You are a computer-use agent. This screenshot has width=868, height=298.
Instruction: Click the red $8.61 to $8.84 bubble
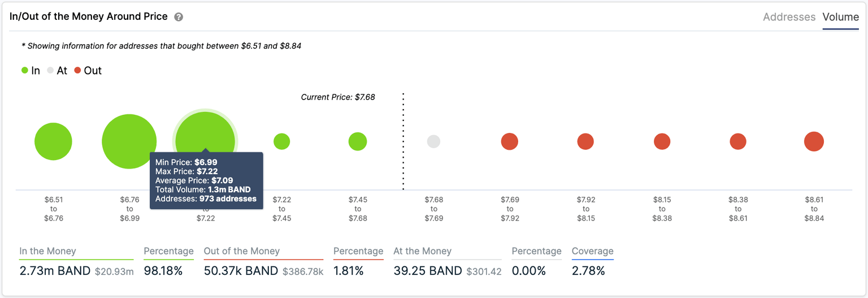(814, 141)
